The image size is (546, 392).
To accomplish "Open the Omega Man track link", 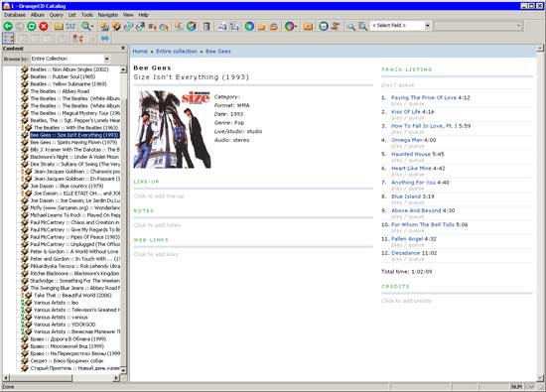I will click(x=407, y=140).
